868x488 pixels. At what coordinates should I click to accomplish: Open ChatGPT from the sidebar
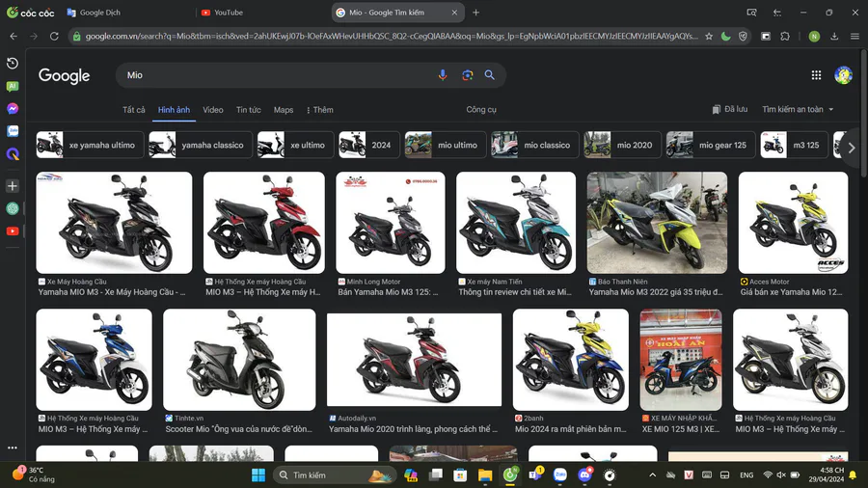point(13,208)
